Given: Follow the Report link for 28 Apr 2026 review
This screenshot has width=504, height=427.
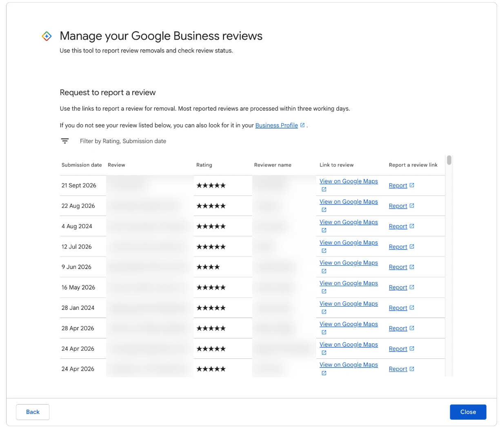Looking at the screenshot, I should pos(398,328).
